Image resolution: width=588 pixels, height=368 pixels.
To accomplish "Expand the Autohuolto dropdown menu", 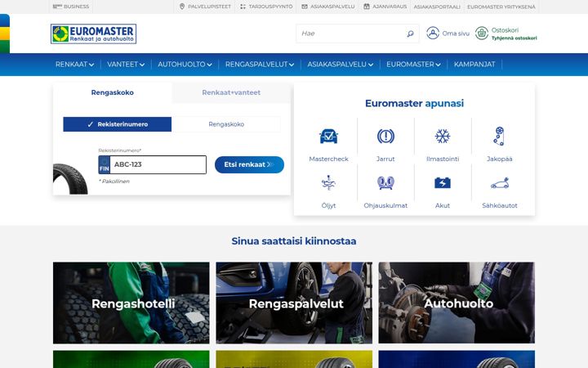I will [x=185, y=65].
